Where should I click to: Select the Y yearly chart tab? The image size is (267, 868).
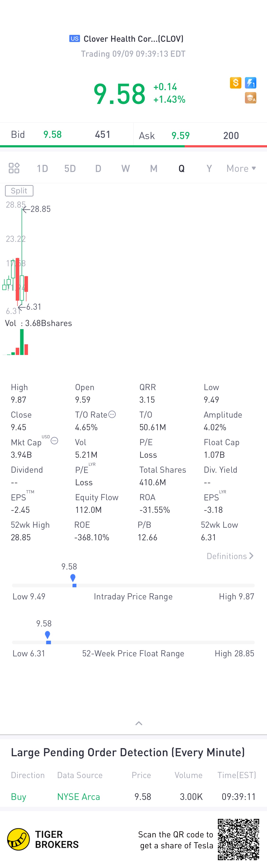pos(209,168)
